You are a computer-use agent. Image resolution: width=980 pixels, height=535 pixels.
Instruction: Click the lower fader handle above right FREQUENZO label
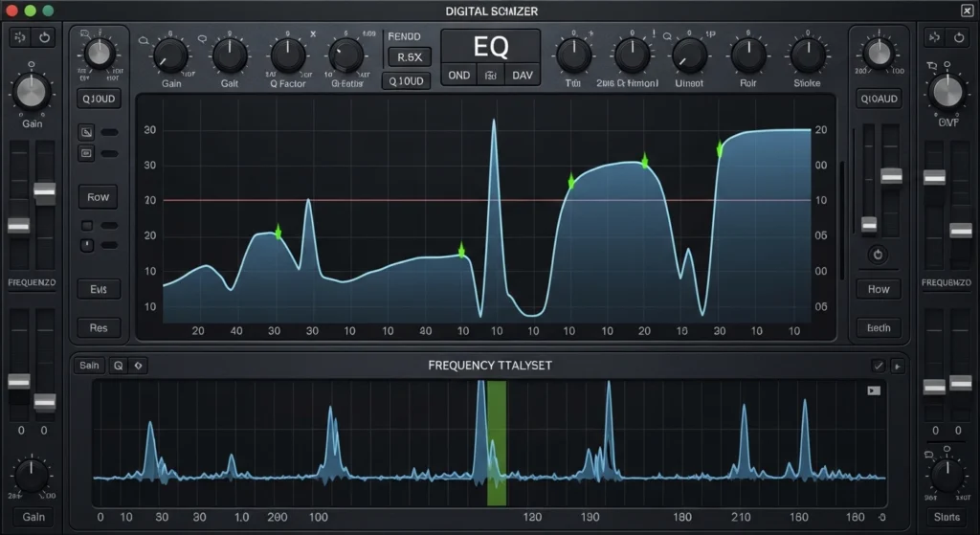tap(961, 232)
